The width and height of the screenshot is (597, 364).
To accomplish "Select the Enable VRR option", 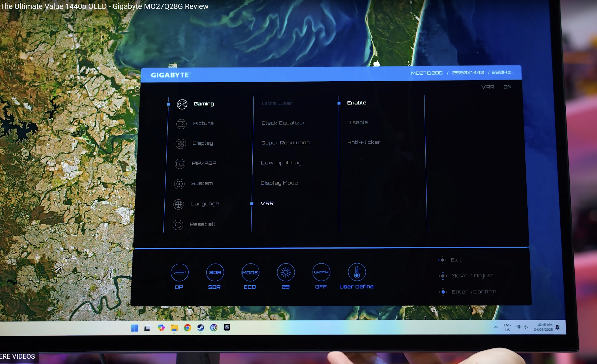I will pos(357,103).
